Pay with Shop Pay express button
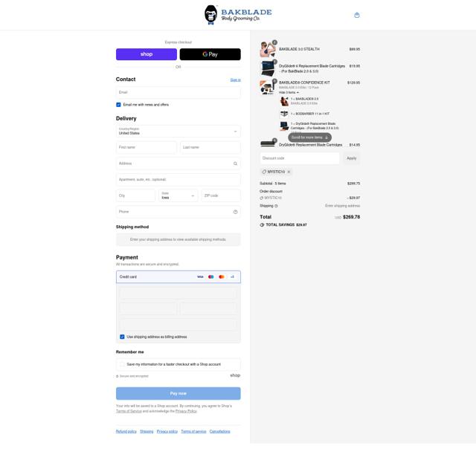 (147, 54)
